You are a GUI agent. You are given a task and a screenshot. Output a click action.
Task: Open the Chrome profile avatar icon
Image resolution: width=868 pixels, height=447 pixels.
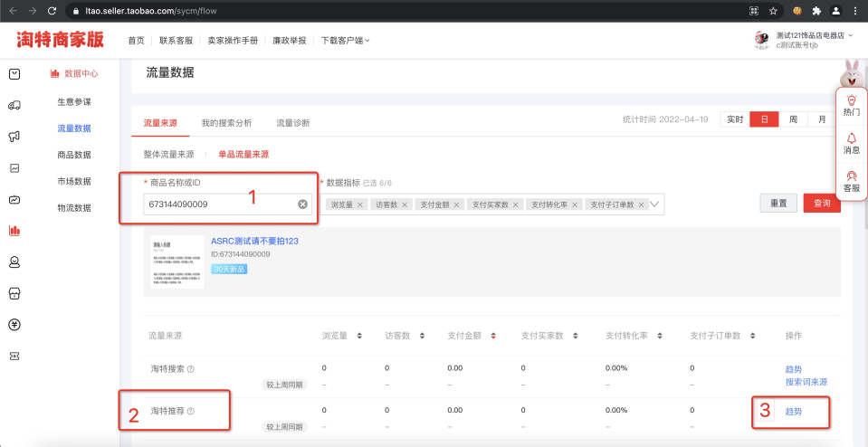point(836,11)
